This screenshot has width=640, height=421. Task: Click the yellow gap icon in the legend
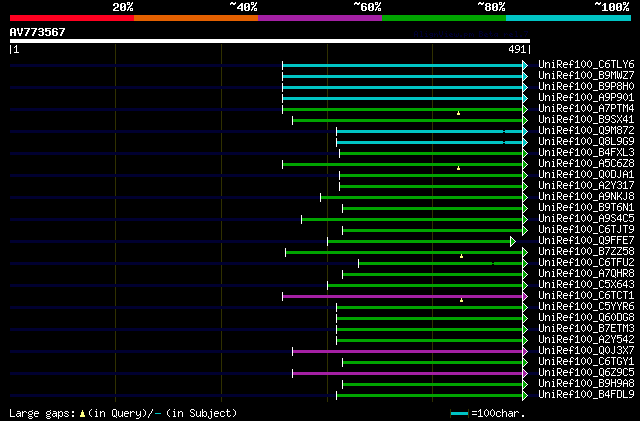[82, 414]
